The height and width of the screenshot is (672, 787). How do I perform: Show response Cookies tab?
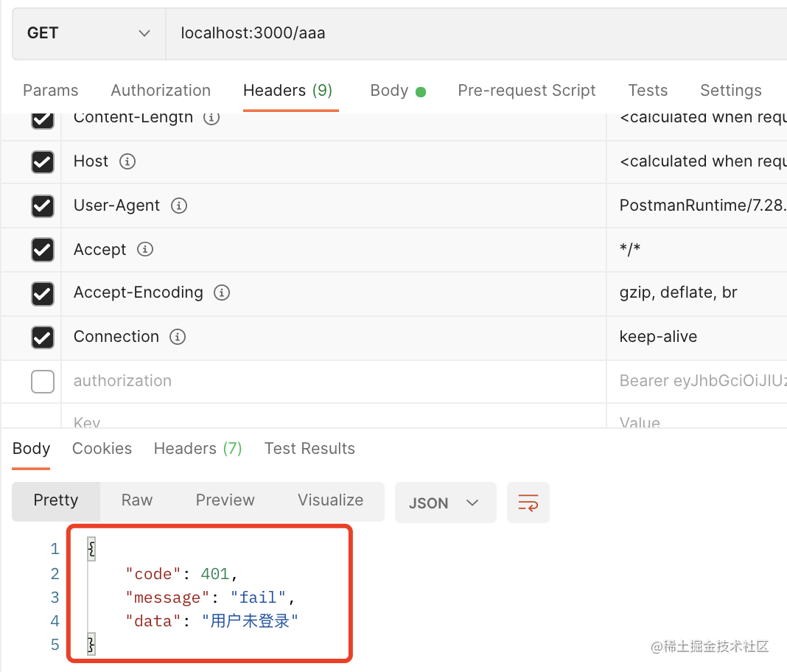pyautogui.click(x=102, y=449)
